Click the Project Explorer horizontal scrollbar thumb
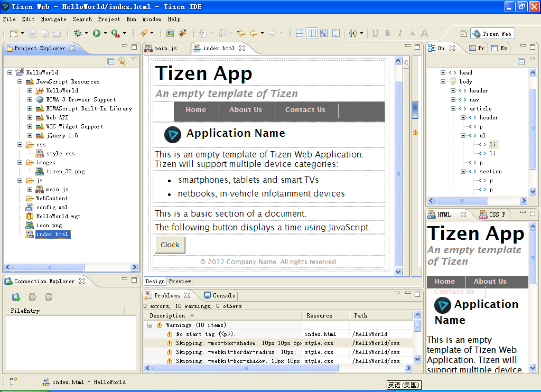 [x=48, y=267]
